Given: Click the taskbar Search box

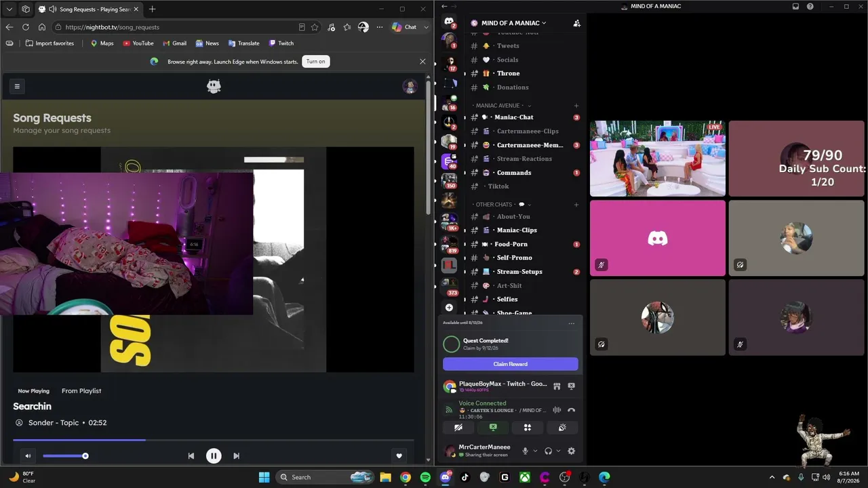Looking at the screenshot, I should tap(325, 477).
